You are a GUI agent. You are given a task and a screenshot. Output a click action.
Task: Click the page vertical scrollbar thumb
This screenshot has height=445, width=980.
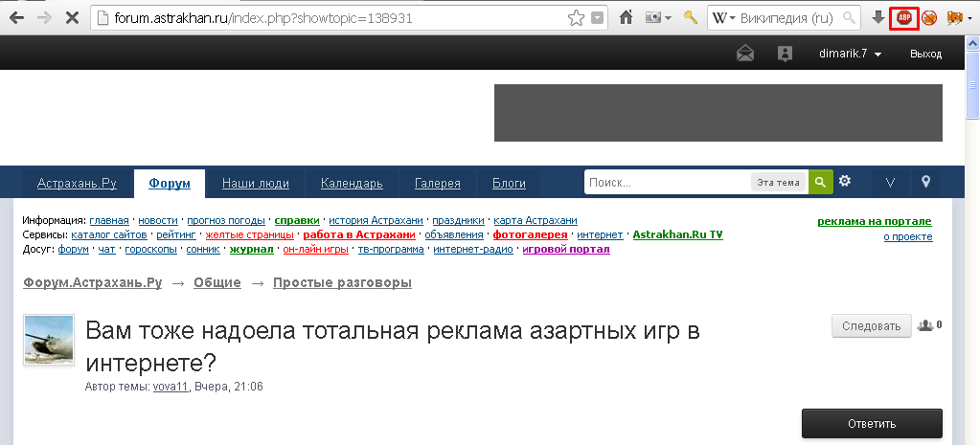click(972, 84)
